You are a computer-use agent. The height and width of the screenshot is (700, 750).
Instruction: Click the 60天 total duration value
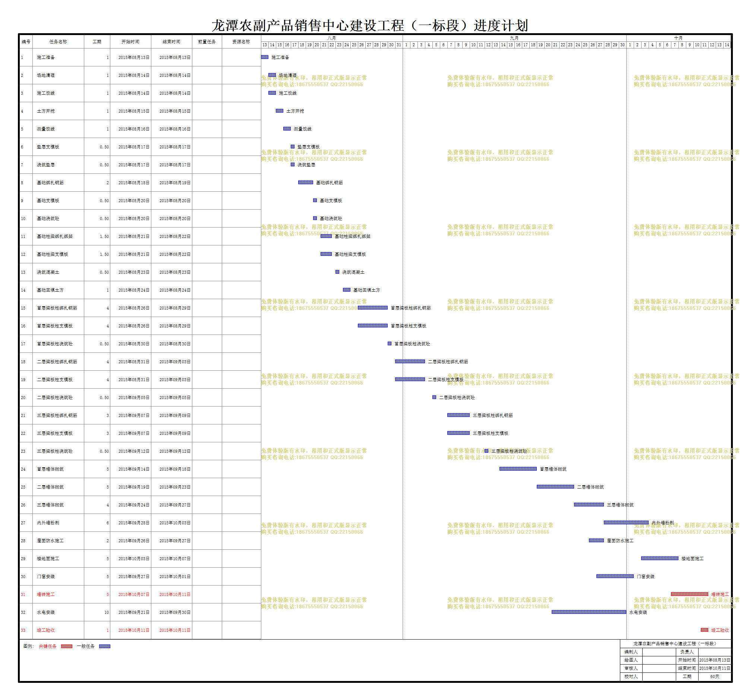coord(715,677)
